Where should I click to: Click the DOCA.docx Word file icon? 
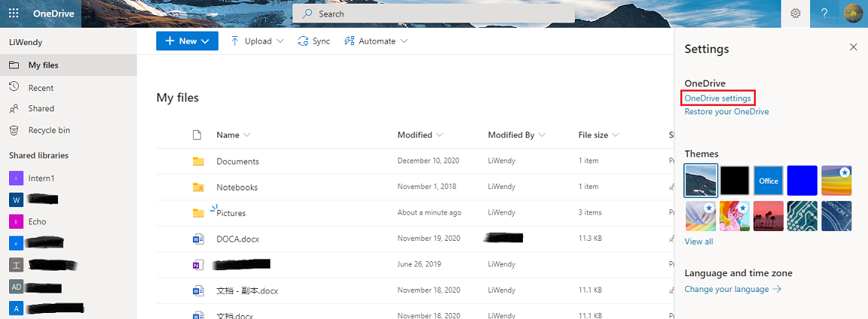point(197,238)
